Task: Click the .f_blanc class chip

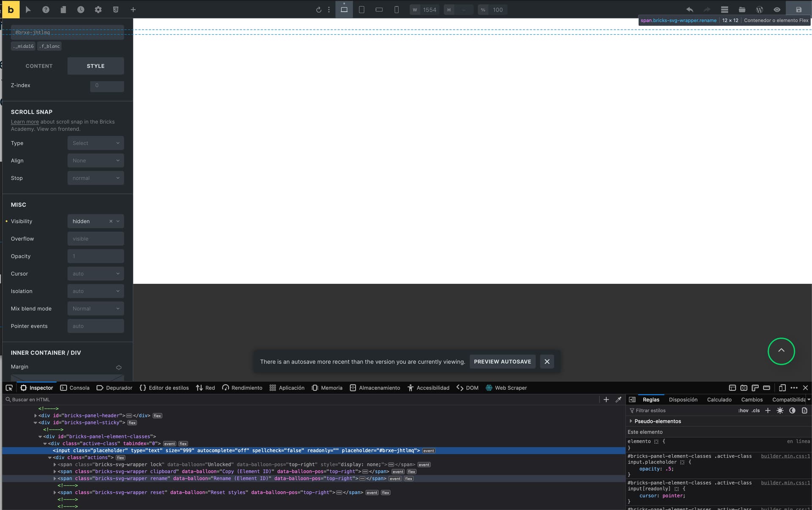Action: (x=49, y=47)
